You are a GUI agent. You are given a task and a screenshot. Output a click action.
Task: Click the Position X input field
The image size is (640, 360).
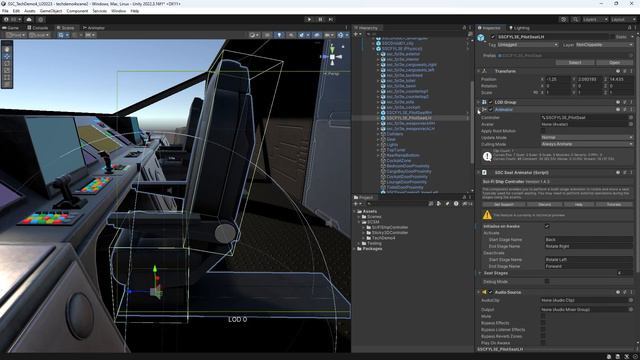558,79
